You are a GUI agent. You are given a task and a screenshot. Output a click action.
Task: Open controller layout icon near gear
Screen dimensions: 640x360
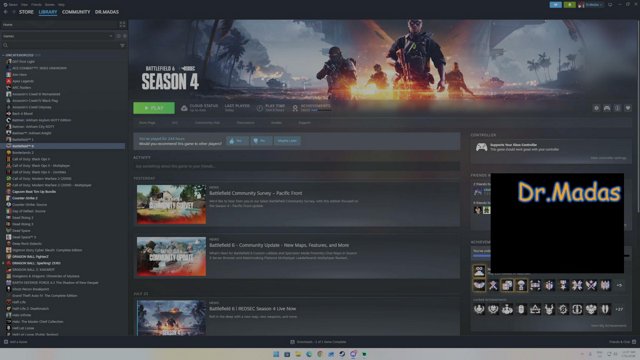(x=607, y=108)
